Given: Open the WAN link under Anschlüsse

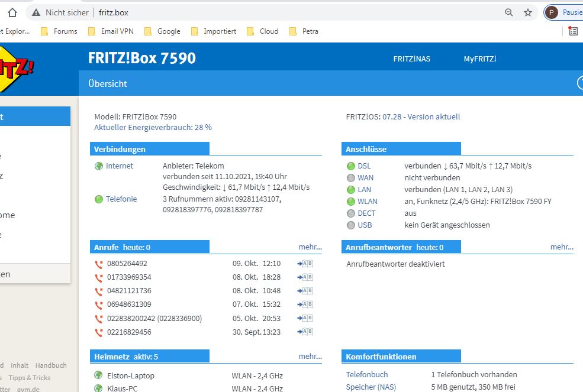Looking at the screenshot, I should 366,177.
